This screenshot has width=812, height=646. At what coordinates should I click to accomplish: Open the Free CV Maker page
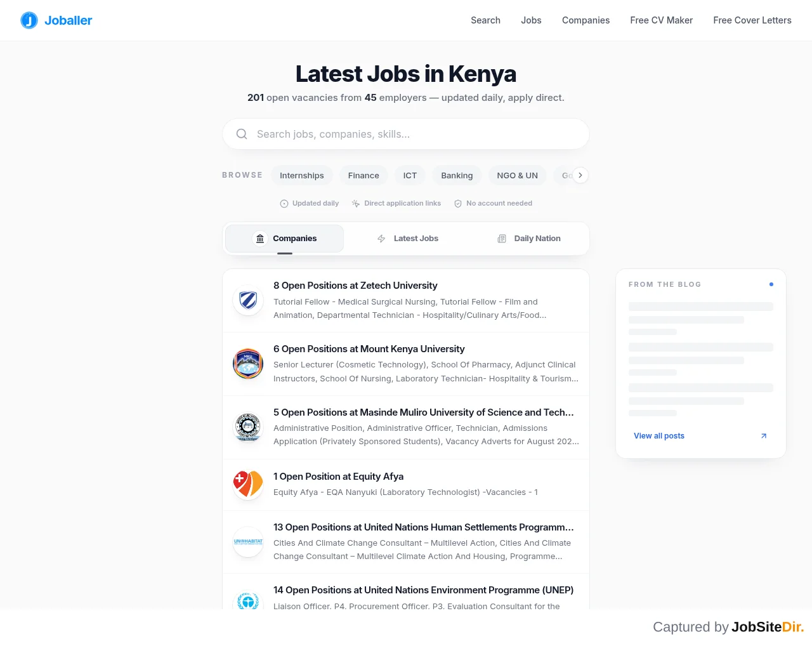661,20
